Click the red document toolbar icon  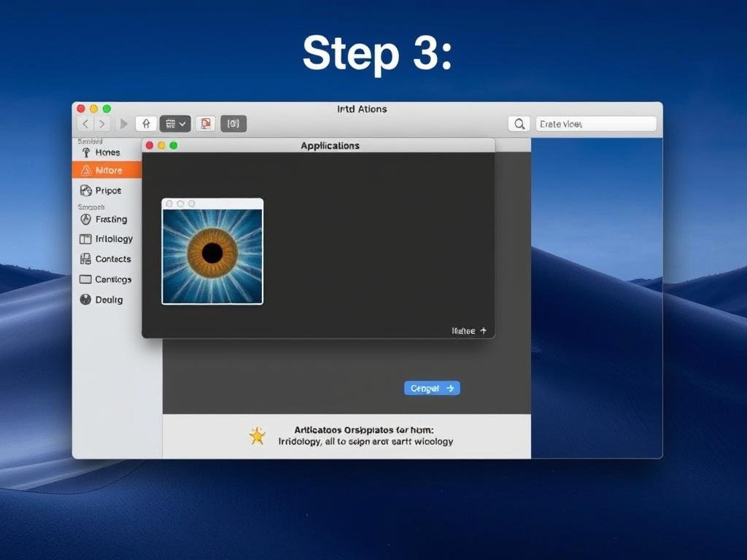(205, 124)
